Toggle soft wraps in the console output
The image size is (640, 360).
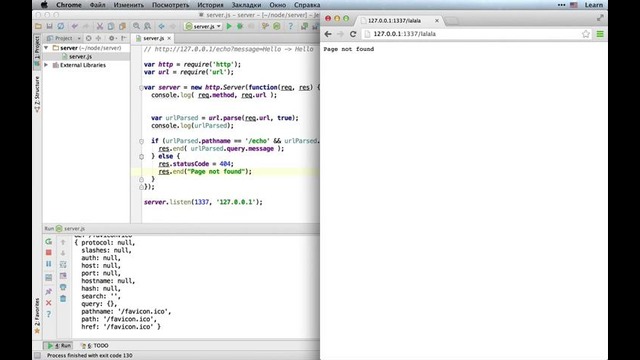[x=63, y=264]
